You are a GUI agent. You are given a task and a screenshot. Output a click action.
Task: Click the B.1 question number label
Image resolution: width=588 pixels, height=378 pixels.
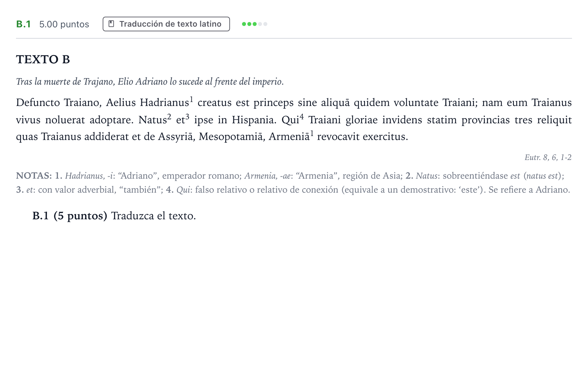(23, 24)
